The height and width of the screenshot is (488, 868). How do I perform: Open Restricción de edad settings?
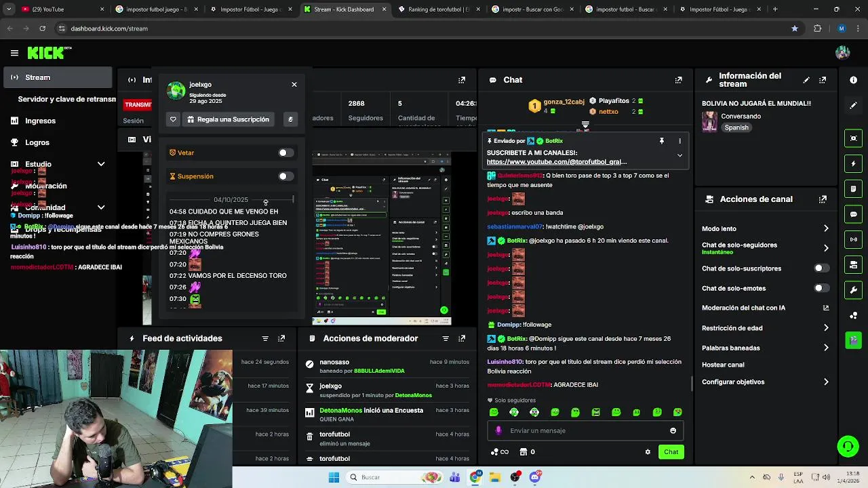[765, 328]
